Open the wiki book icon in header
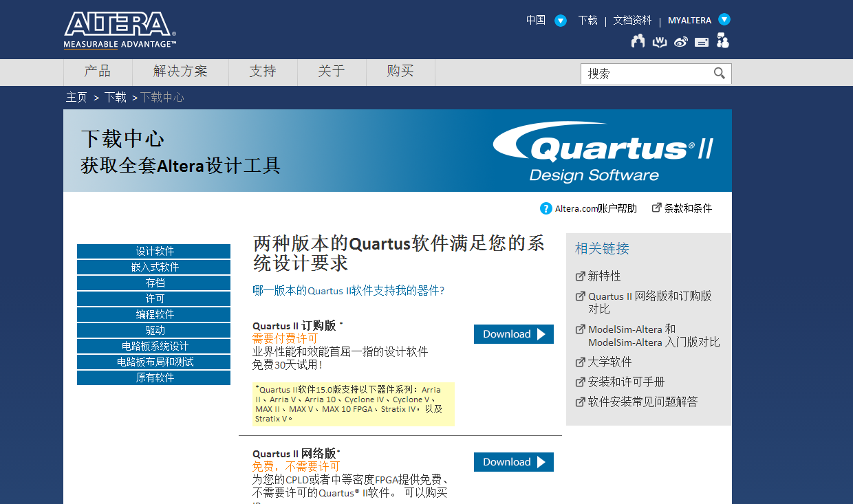This screenshot has height=504, width=853. point(660,41)
